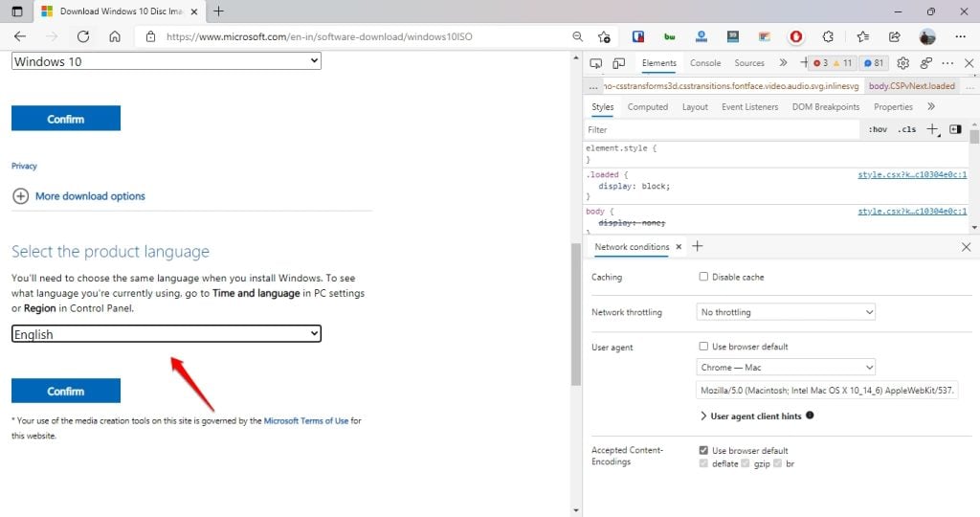Open the DOM Breakpoints tab

(826, 107)
